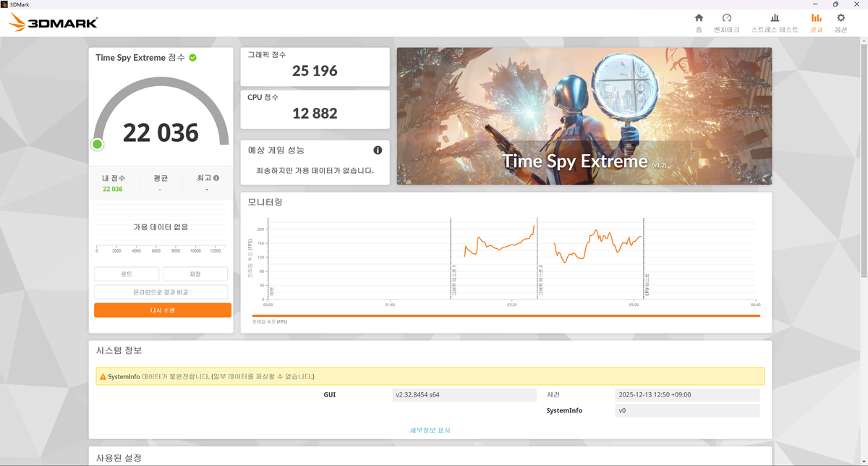Click the 3DMark logo in the header
Screen dimensions: 868x466
54,22
